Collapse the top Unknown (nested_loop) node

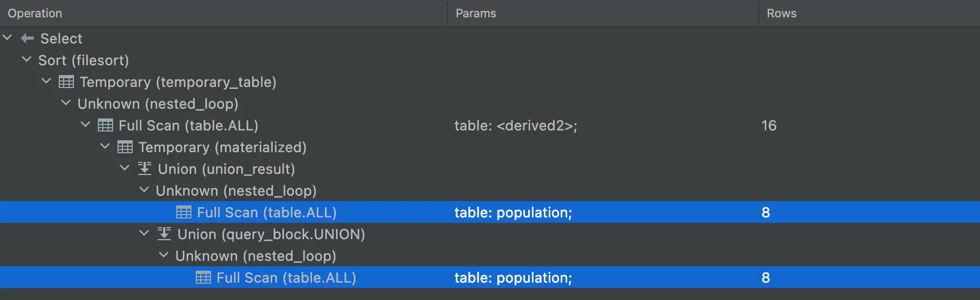[66, 103]
